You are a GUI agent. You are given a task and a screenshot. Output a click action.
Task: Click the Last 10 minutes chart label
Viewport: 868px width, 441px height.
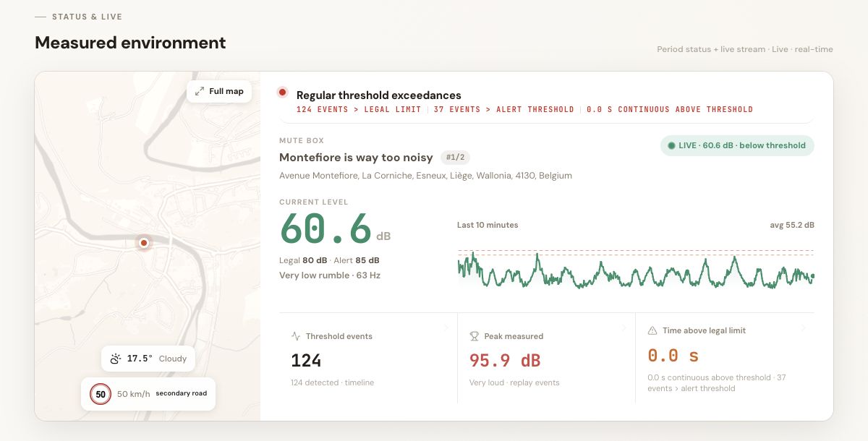pyautogui.click(x=488, y=225)
